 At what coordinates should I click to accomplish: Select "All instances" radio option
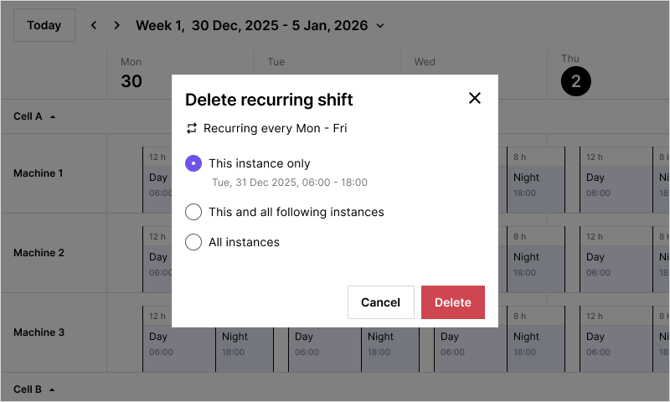194,242
